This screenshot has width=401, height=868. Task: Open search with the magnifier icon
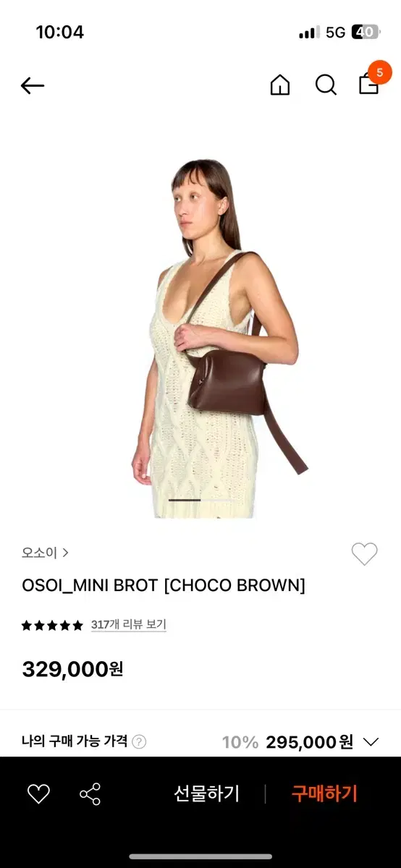[326, 85]
